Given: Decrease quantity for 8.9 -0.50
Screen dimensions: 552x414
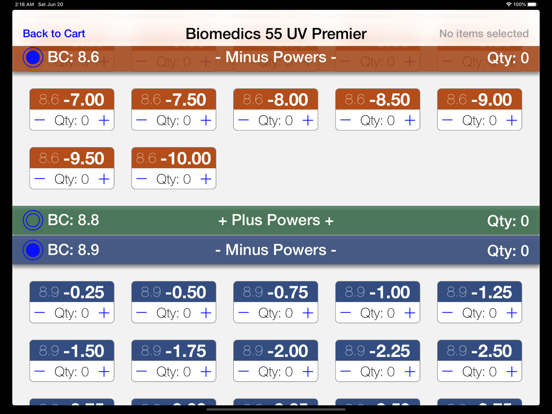Looking at the screenshot, I should click(142, 313).
